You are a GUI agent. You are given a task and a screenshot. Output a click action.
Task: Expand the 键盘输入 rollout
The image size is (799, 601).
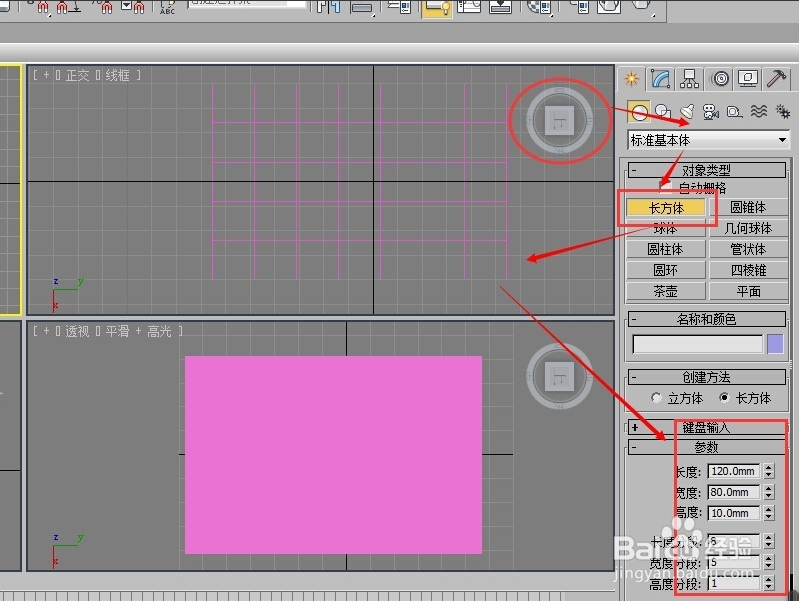(x=706, y=427)
